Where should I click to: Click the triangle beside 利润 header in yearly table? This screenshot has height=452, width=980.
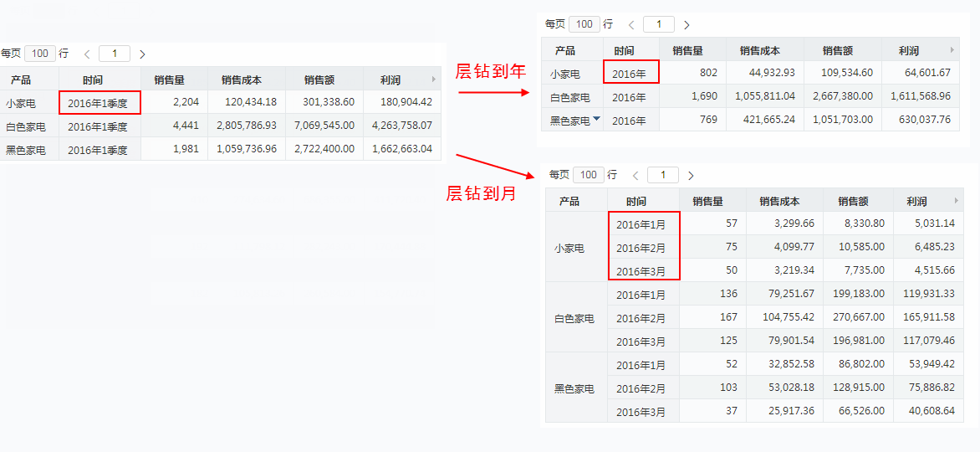pyautogui.click(x=952, y=50)
